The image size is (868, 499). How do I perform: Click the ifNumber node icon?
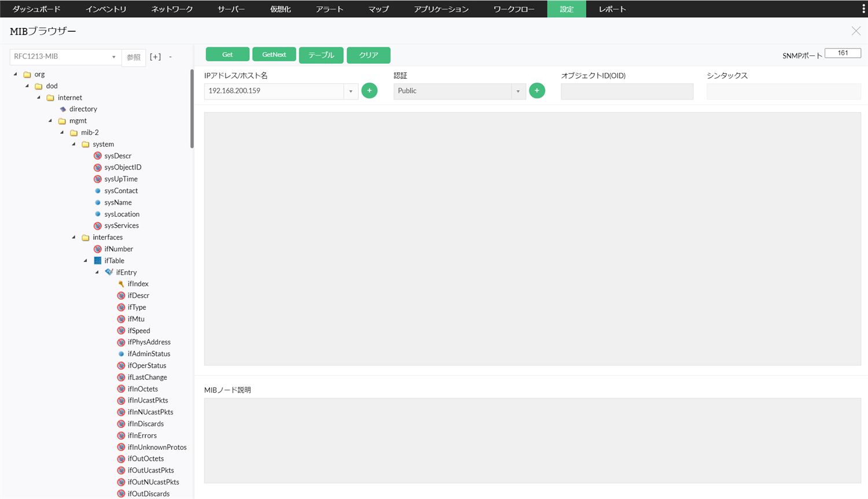pyautogui.click(x=98, y=249)
